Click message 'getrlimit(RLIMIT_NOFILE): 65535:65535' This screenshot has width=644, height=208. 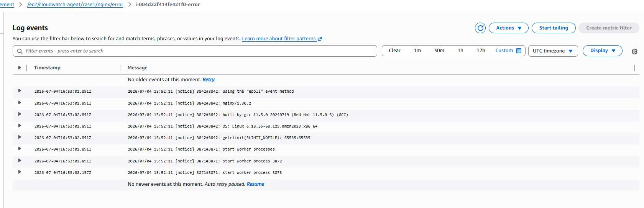pyautogui.click(x=266, y=138)
